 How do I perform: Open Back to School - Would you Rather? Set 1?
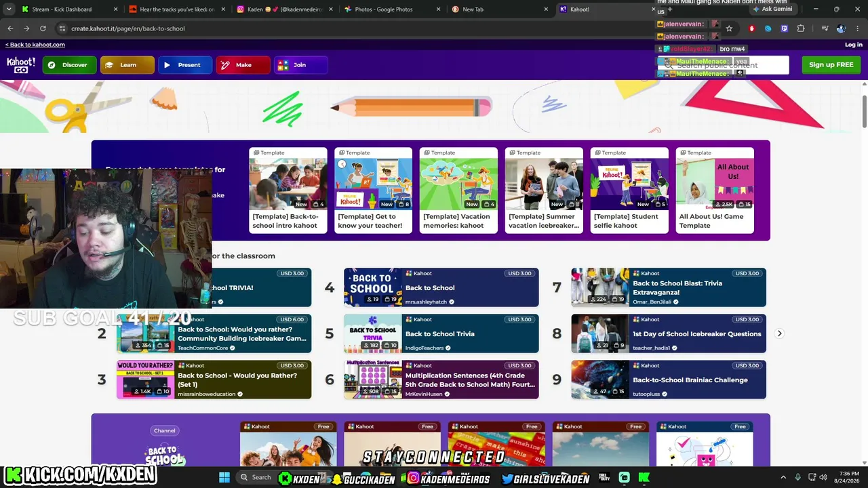pos(214,380)
